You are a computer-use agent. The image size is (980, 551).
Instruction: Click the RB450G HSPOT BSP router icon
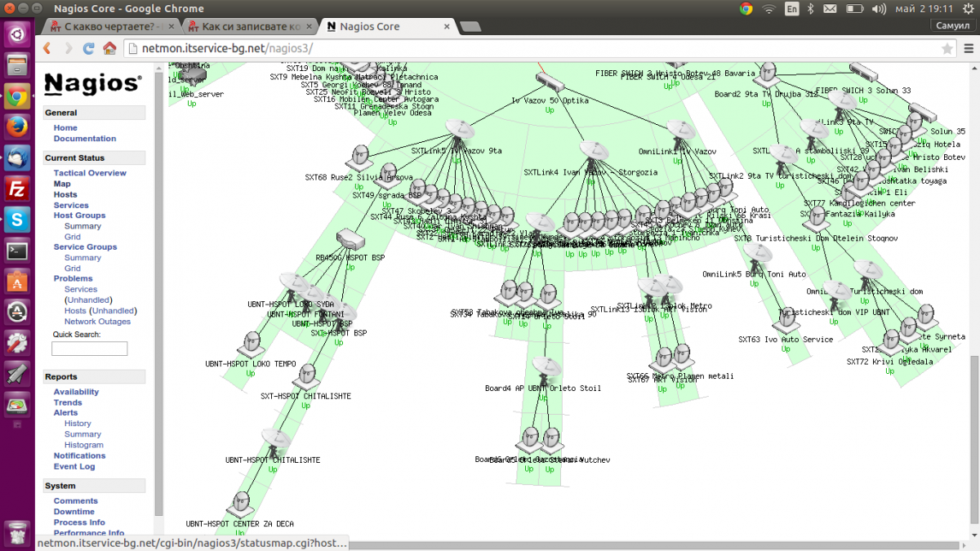[350, 239]
